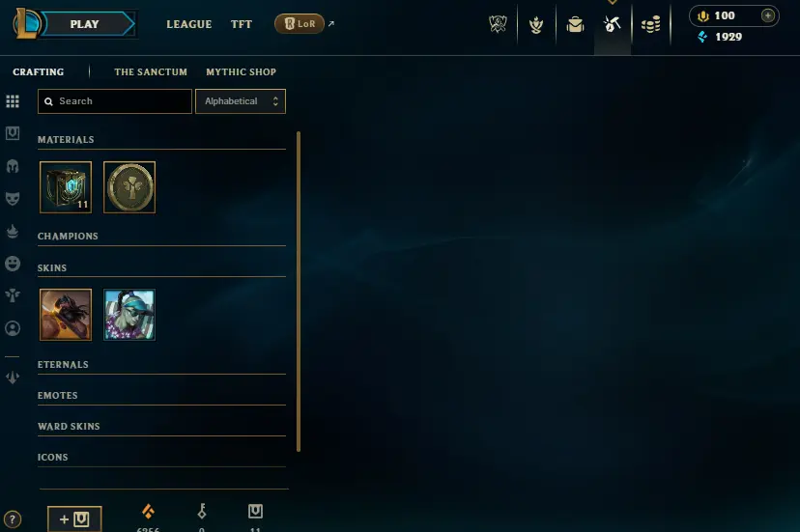800x532 pixels.
Task: Collapse the Materials section header
Action: click(x=66, y=139)
